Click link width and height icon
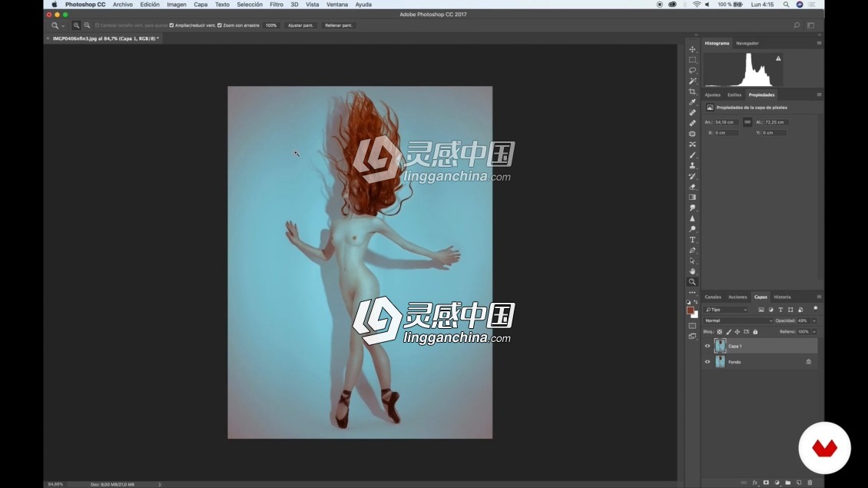This screenshot has height=488, width=868. pos(747,122)
